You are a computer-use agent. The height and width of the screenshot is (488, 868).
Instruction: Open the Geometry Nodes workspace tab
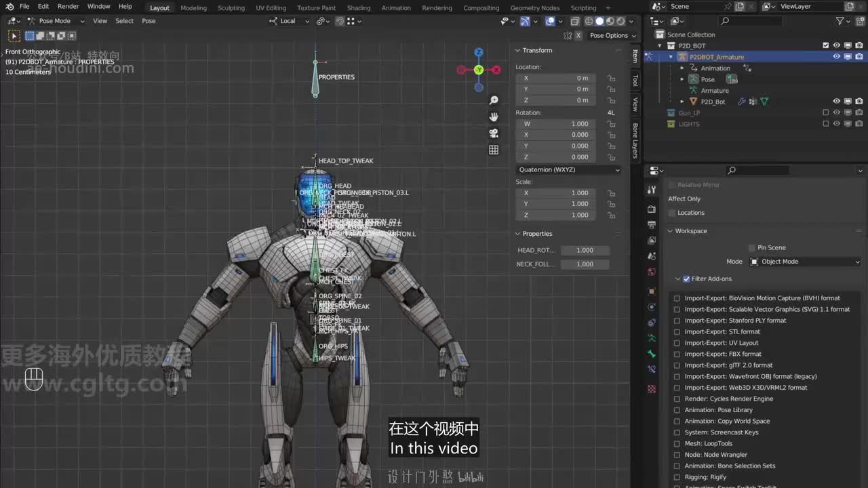point(535,8)
